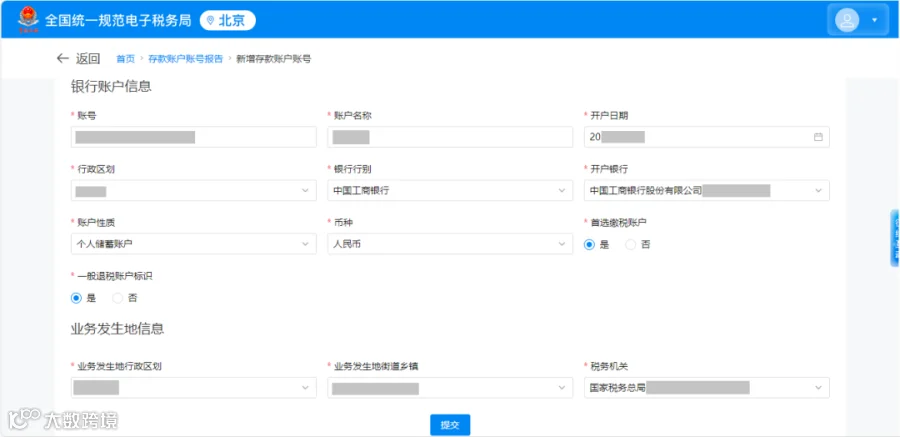Go to 首页 breadcrumb link
The height and width of the screenshot is (437, 900).
[126, 59]
